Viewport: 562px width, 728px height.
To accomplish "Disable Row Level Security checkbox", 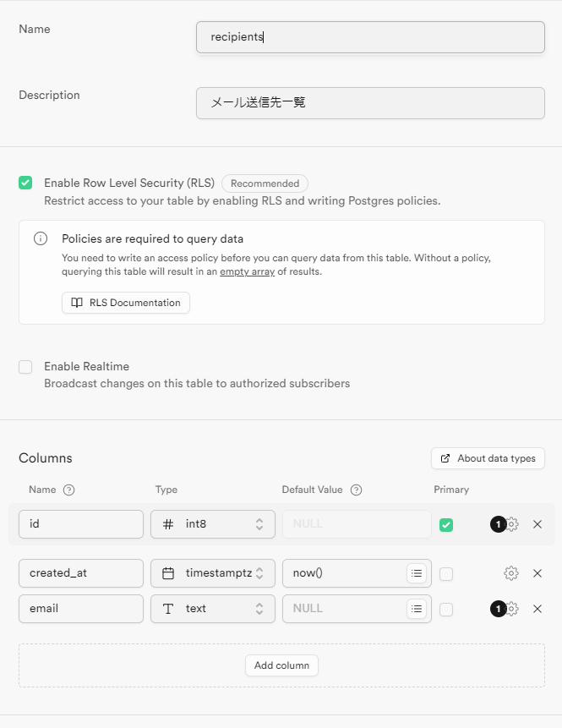I will (x=25, y=183).
